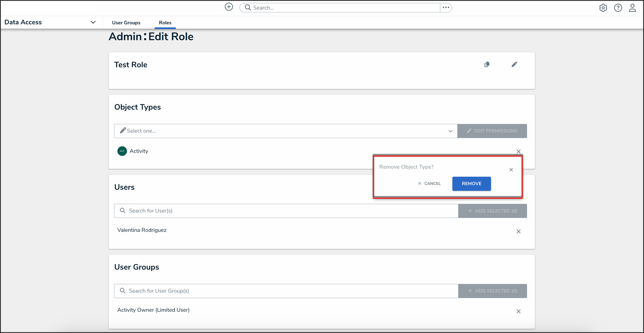Open the settings gear icon
Viewport: 644px width, 333px height.
click(603, 8)
